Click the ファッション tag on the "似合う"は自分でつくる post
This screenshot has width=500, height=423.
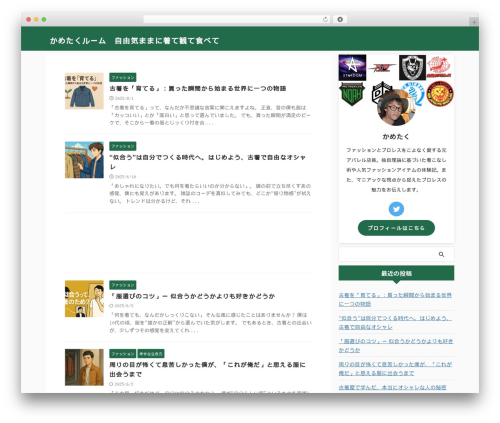point(123,146)
